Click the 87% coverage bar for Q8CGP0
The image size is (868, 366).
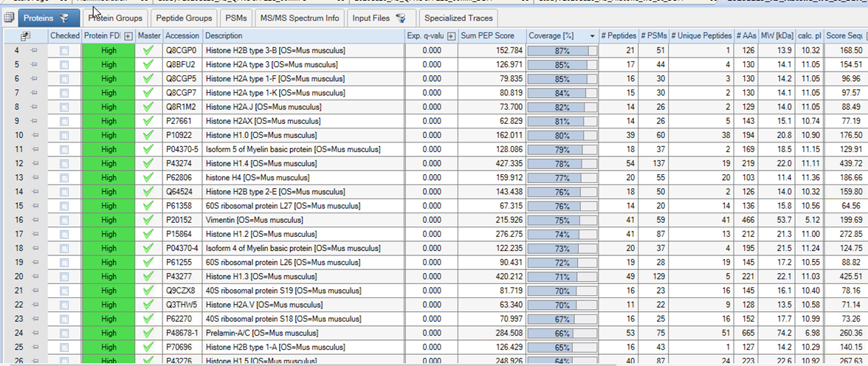point(562,51)
